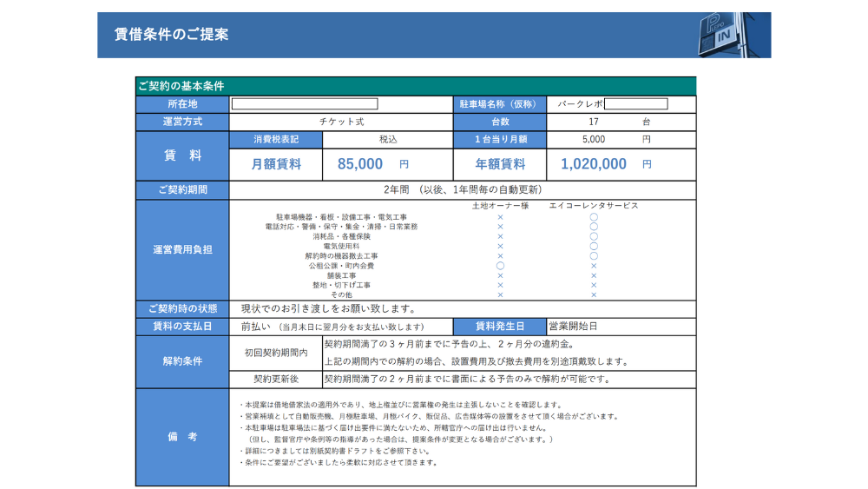868x489 pixels.
Task: Click the 17 vehicle count value
Action: (x=594, y=122)
